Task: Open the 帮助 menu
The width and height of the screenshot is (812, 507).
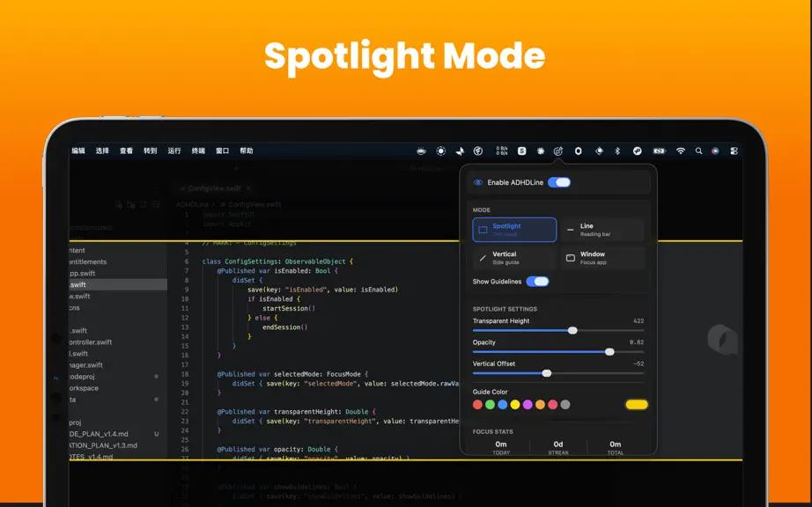Action: [x=247, y=151]
